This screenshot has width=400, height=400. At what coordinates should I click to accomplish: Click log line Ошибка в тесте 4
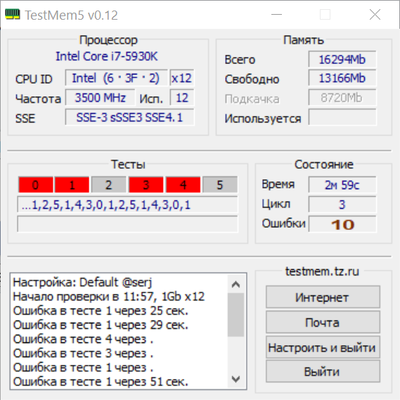(83, 339)
